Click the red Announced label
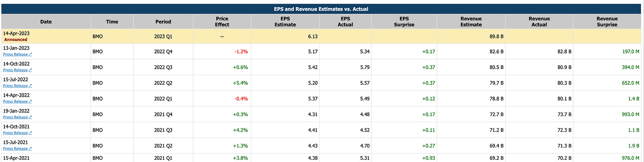Image resolution: width=644 pixels, height=162 pixels. click(15, 39)
